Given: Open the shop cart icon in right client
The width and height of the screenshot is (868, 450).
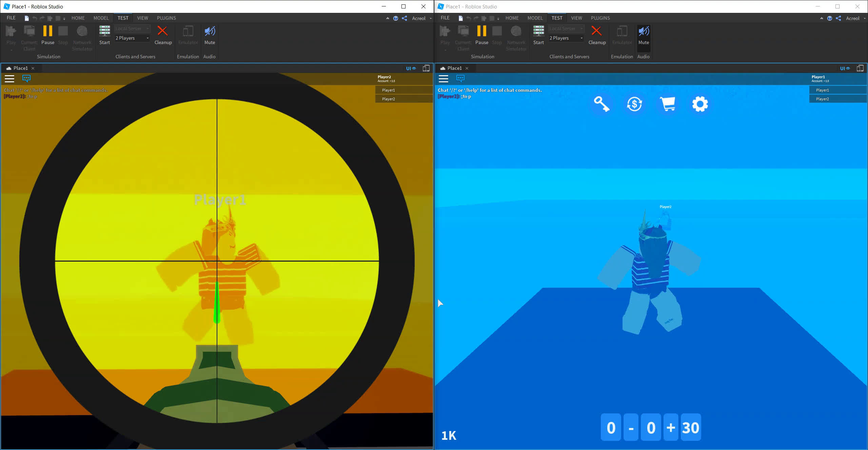Looking at the screenshot, I should click(667, 104).
